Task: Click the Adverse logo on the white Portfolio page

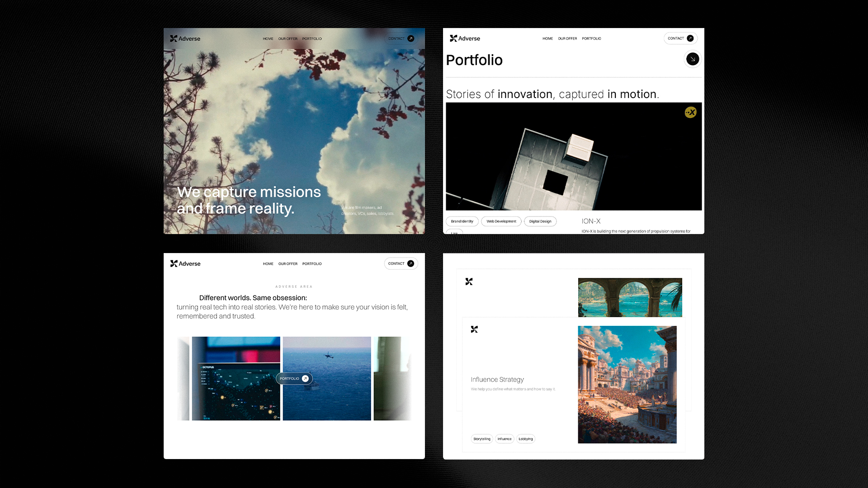Action: click(465, 38)
